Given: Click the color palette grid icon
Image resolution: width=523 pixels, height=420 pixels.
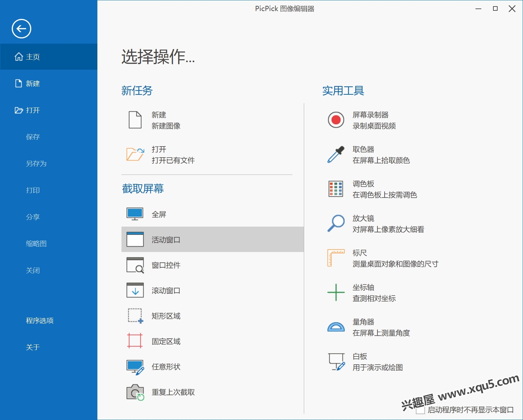Looking at the screenshot, I should click(336, 189).
